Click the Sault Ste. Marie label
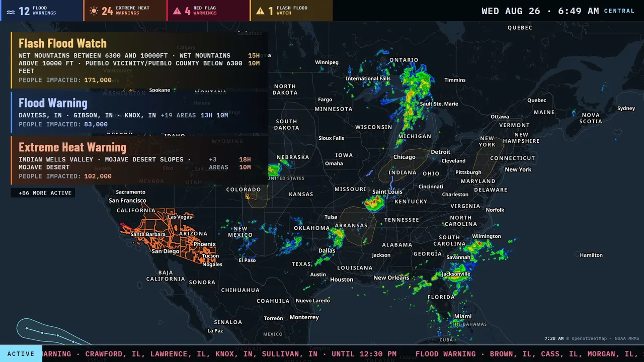The image size is (644, 362). (x=439, y=104)
